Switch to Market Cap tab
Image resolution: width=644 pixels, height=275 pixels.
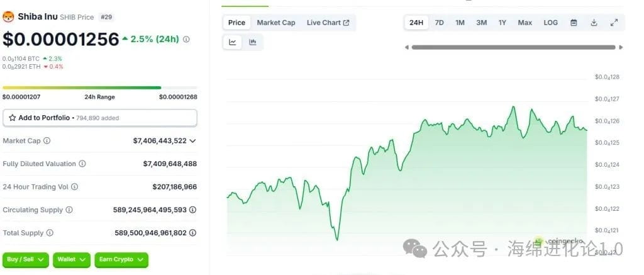point(276,23)
